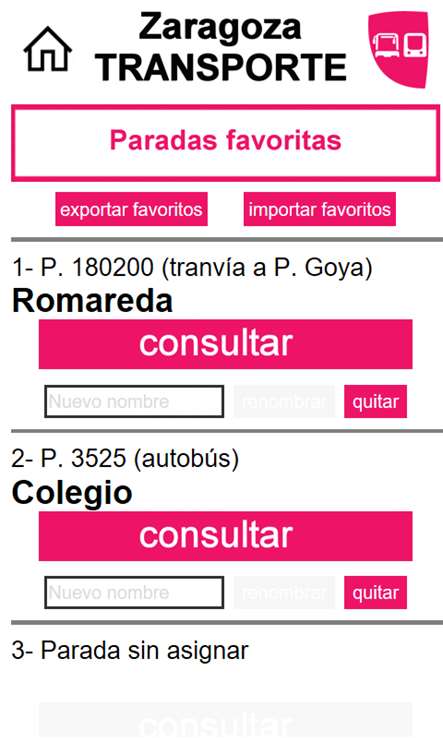Focus the Nuevo nombre field for Romareda
Screen dimensions: 443x738
(134, 401)
